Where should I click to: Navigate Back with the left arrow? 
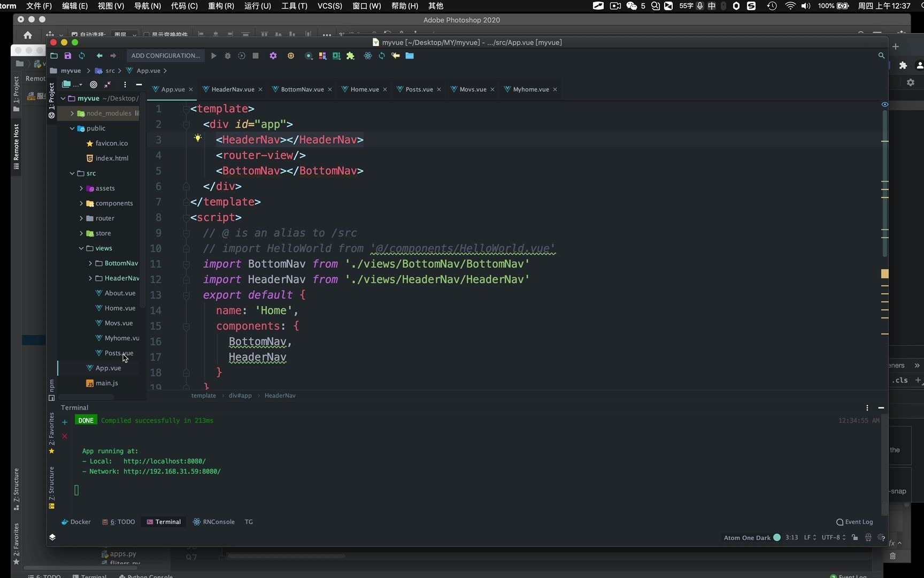click(99, 56)
